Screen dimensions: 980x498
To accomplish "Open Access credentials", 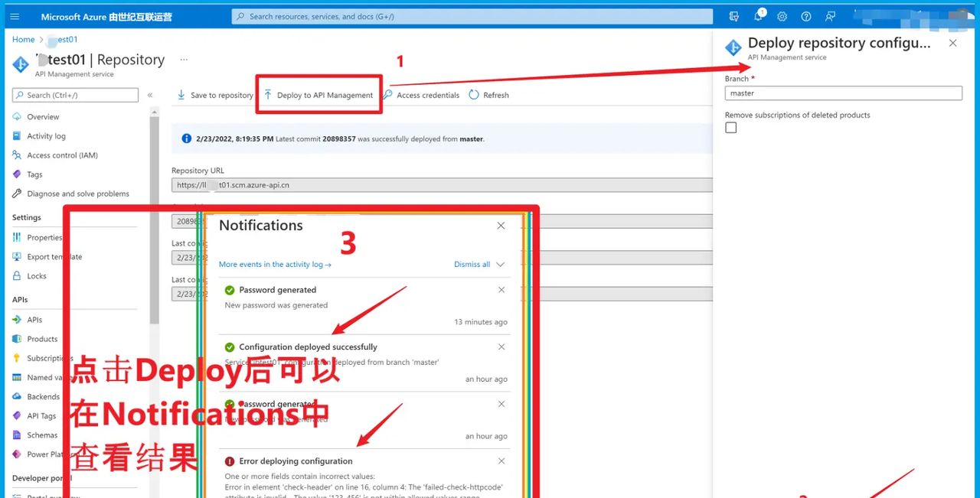I will (x=421, y=95).
